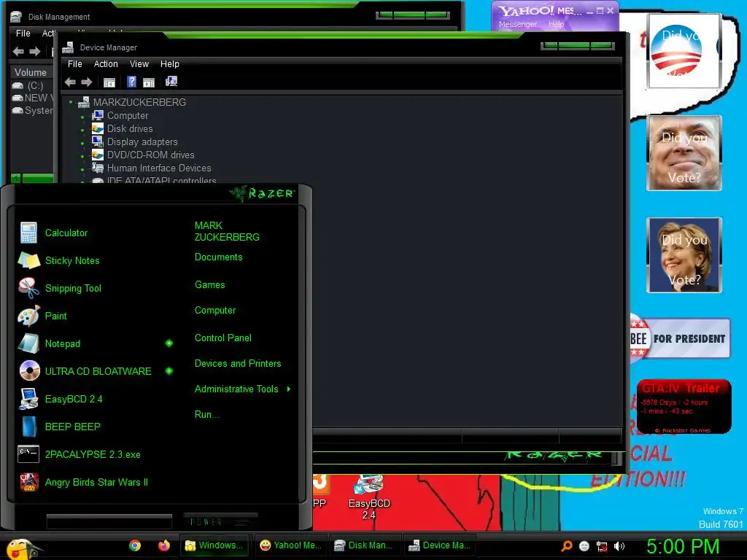The width and height of the screenshot is (747, 560).
Task: Open MARK ZUCKERBERG user folder link
Action: click(227, 231)
